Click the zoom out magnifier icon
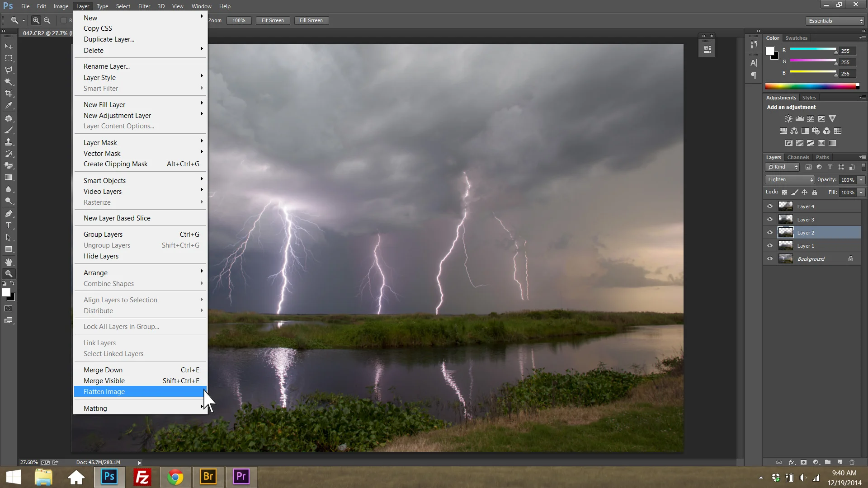The image size is (868, 488). pos(47,20)
